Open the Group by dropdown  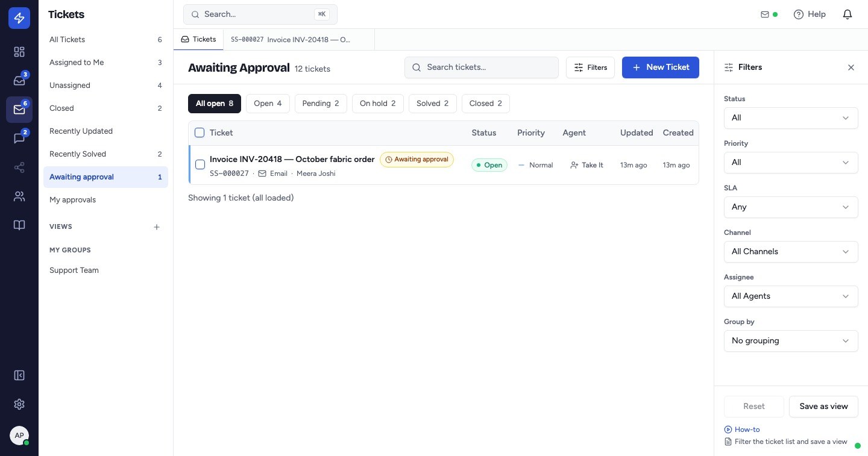(x=791, y=341)
